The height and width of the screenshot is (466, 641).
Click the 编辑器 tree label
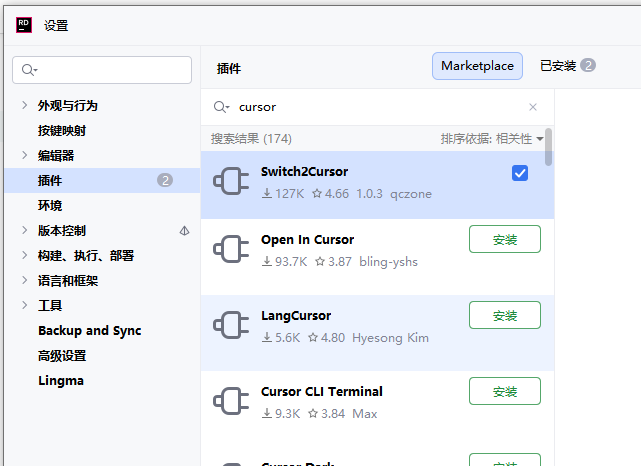[x=56, y=155]
